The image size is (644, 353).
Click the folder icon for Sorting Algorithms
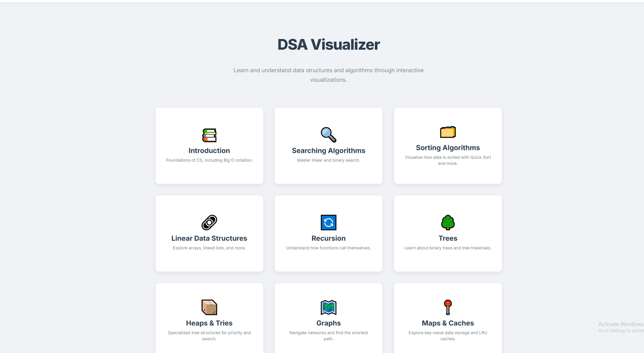(448, 132)
